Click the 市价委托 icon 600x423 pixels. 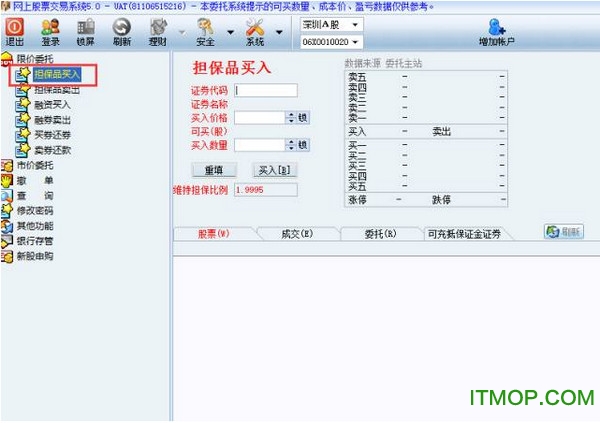7,165
